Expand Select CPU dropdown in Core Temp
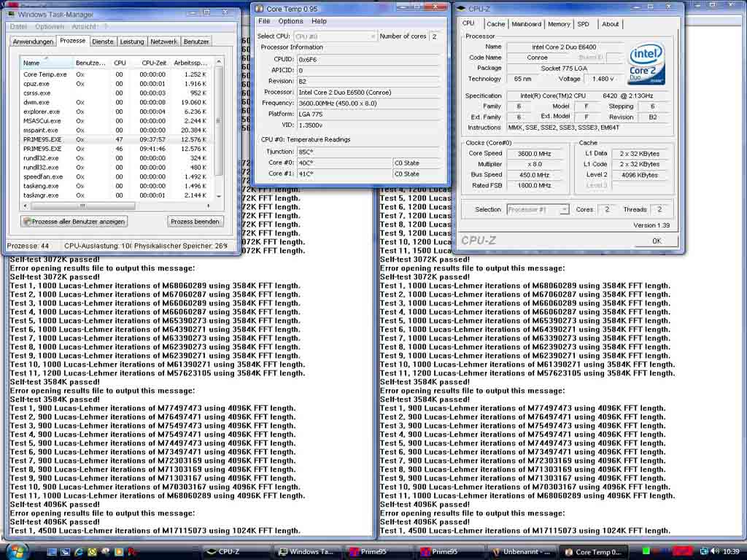747x560 pixels. [x=334, y=36]
